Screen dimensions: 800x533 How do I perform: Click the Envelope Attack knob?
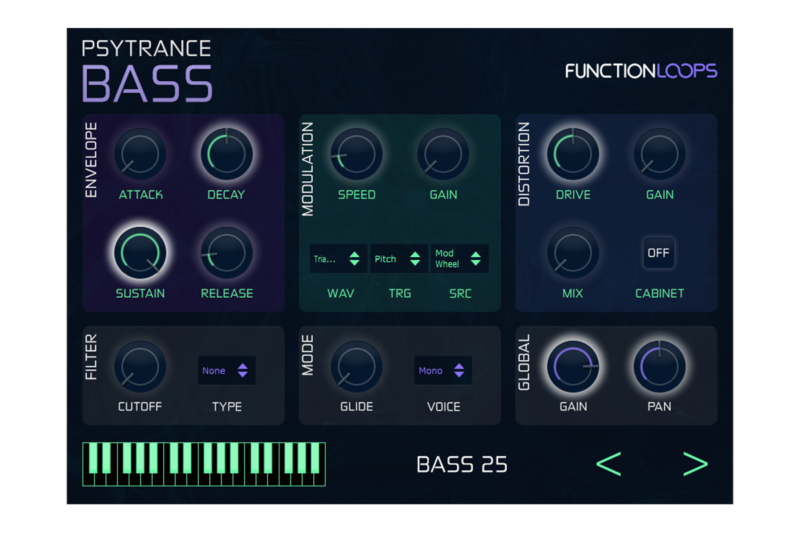pyautogui.click(x=140, y=154)
